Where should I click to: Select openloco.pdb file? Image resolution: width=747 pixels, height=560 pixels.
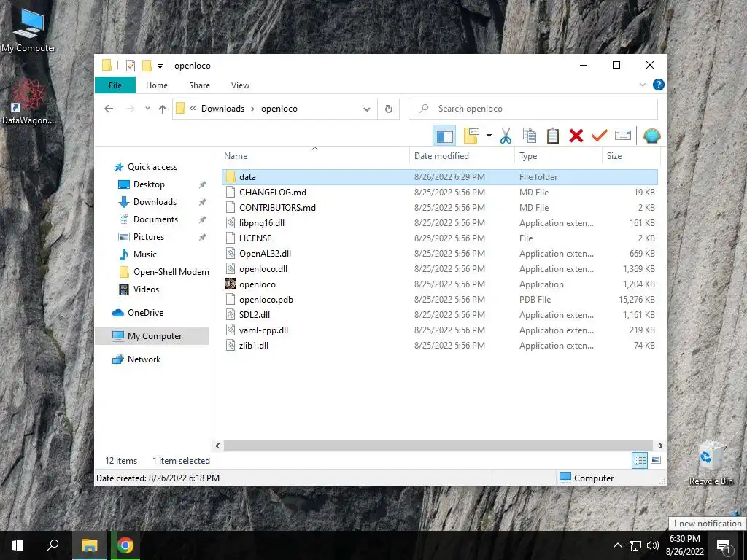440,300
